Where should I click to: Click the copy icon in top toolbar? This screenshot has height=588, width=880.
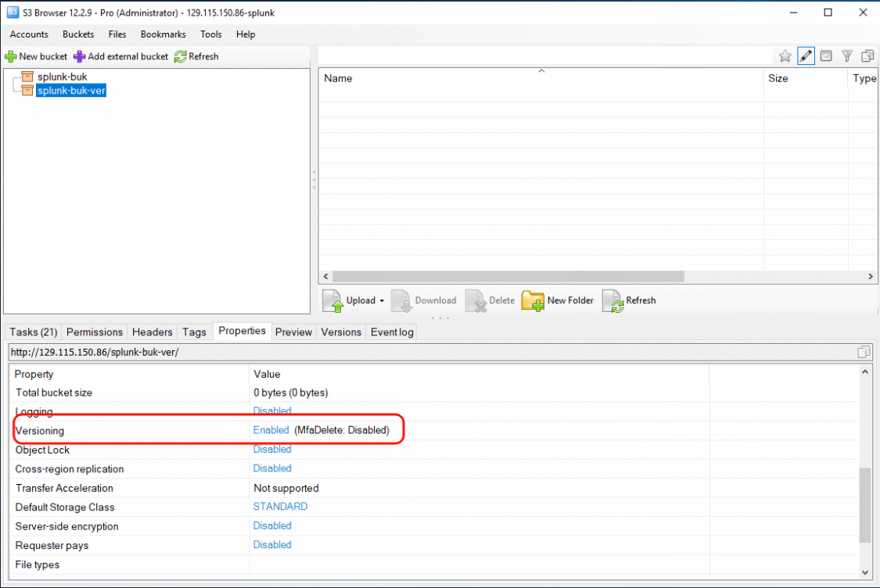pyautogui.click(x=867, y=56)
